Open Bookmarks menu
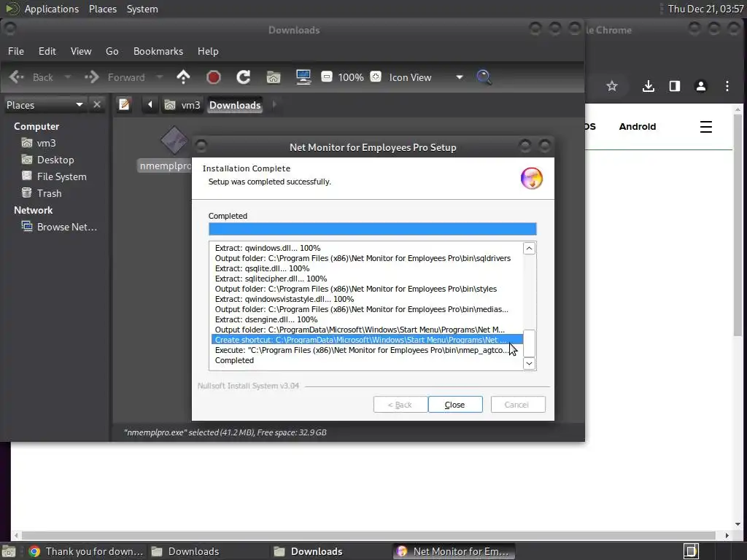Image resolution: width=747 pixels, height=560 pixels. 158,51
